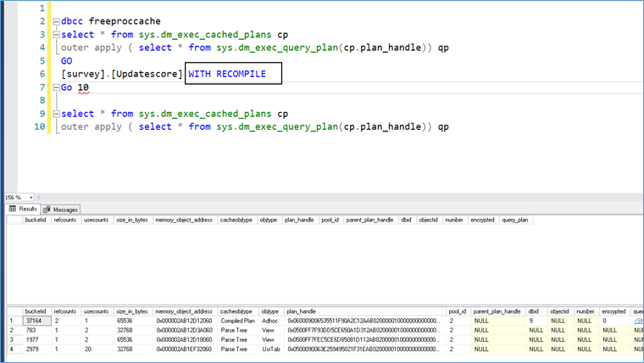Click dbcc freeproccache on line 2
Screen dimensions: 644x363
[111, 21]
